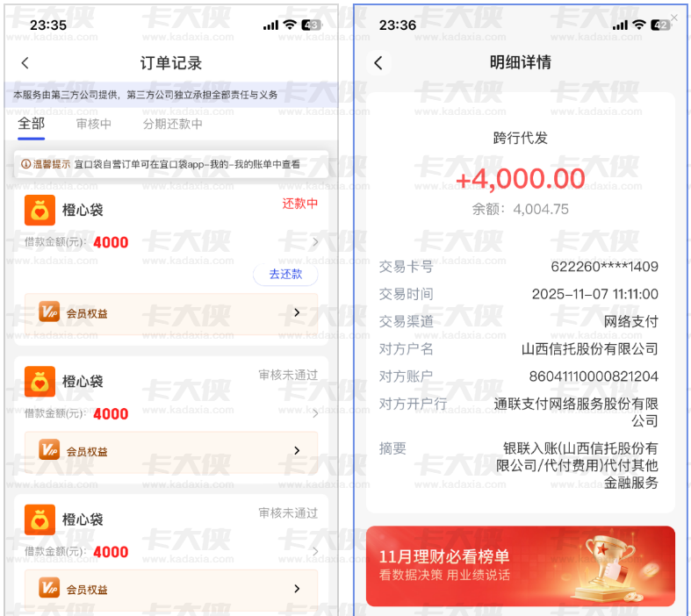691x616 pixels.
Task: Expand last order detail chevron
Action: pyautogui.click(x=315, y=551)
